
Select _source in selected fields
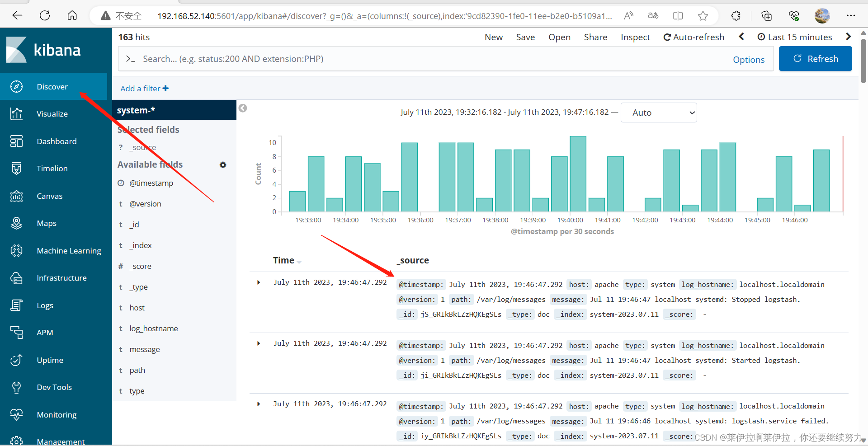click(x=142, y=147)
